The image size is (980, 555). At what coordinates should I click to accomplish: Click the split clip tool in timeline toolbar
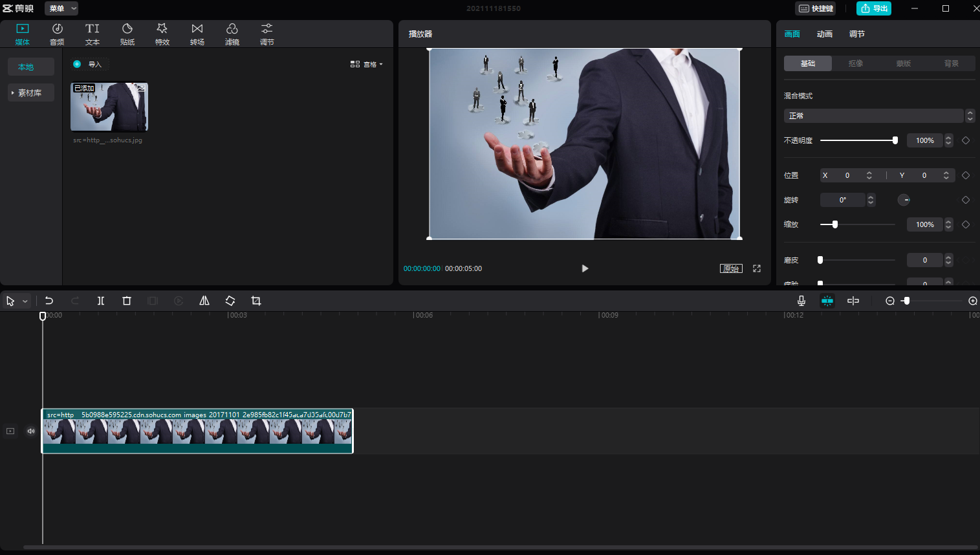pos(101,301)
